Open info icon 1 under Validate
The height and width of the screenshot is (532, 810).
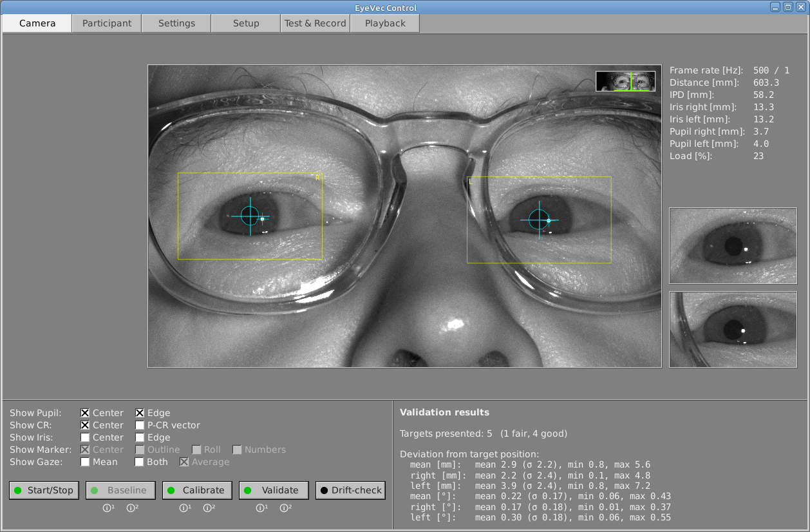pyautogui.click(x=261, y=508)
